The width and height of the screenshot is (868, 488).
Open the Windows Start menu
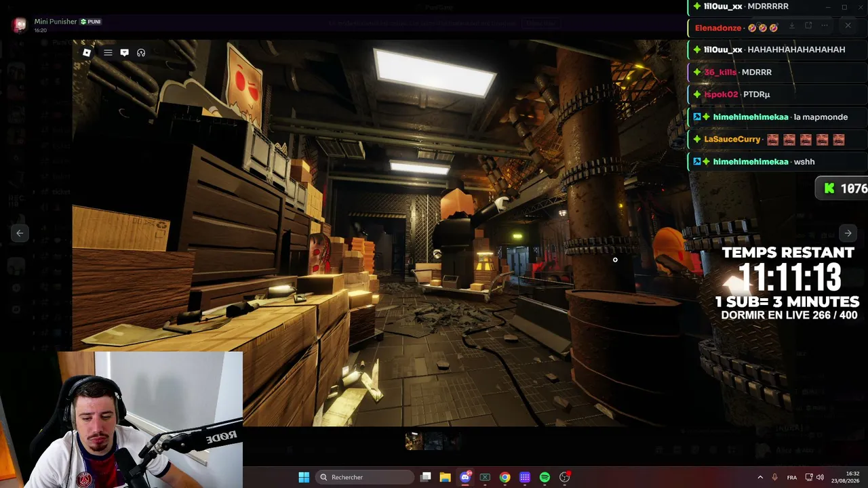pyautogui.click(x=304, y=477)
